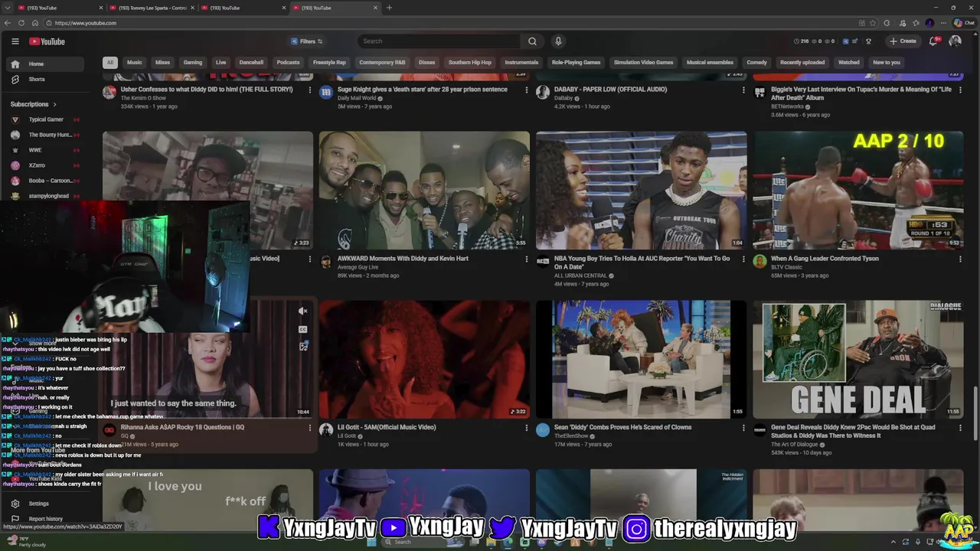Select the Dancehall filter chip
The width and height of the screenshot is (980, 551).
tap(251, 63)
